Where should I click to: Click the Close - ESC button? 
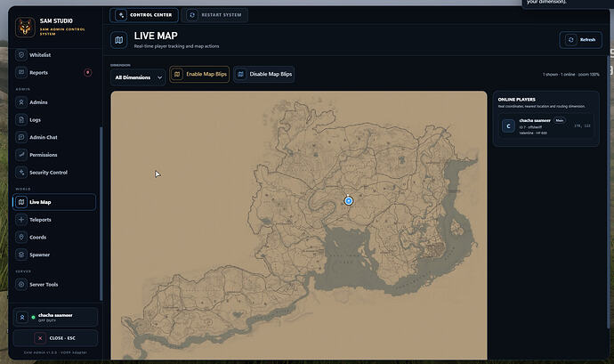(x=55, y=338)
